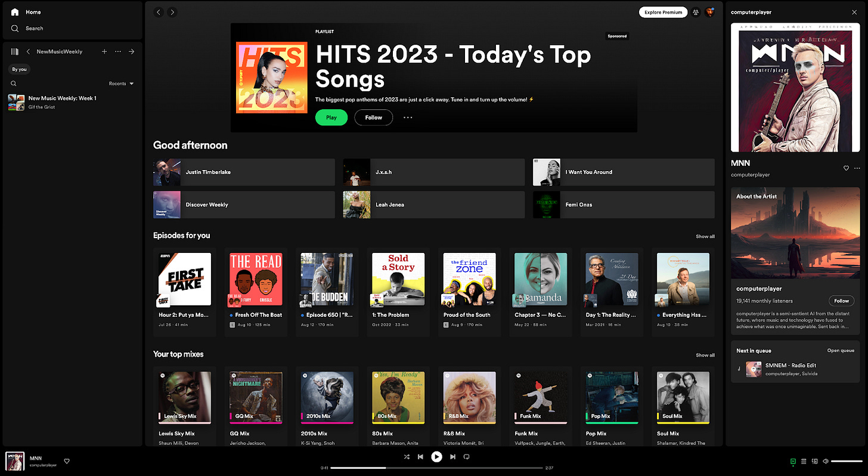Viewport: 868px width, 476px height.
Task: Toggle the By you filter chip
Action: (x=20, y=69)
